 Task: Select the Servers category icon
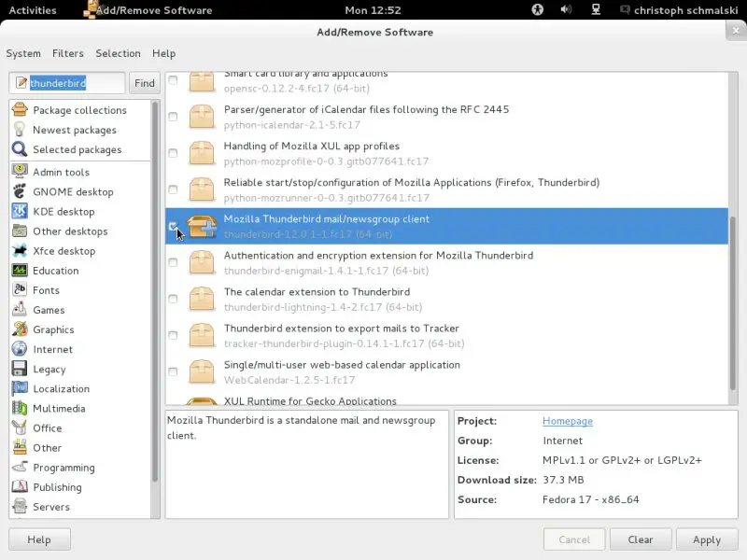pos(20,507)
